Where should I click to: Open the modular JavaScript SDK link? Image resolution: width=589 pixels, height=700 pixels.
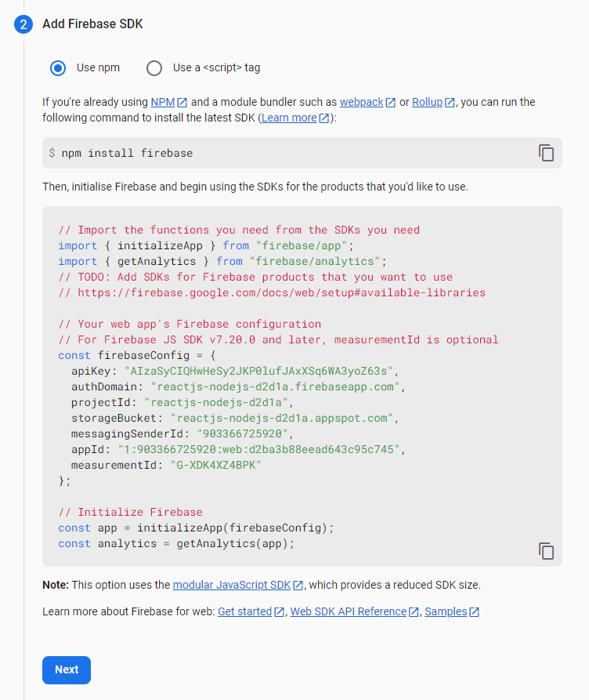232,585
